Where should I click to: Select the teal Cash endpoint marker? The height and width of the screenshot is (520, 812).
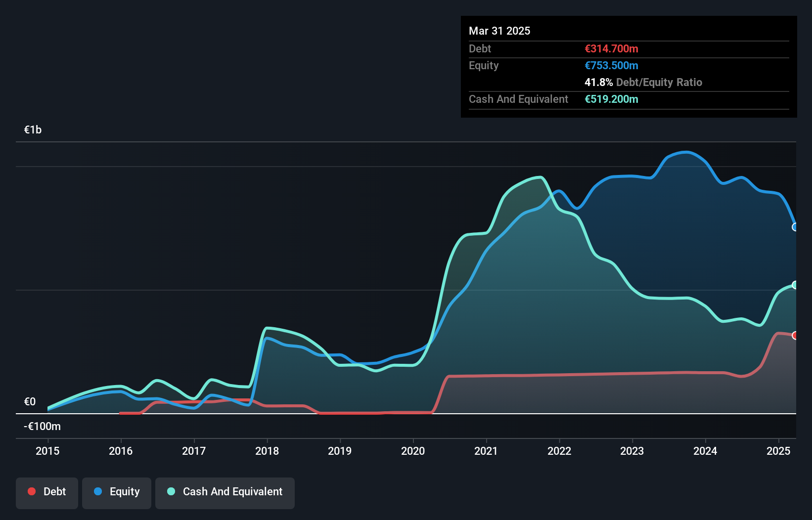[x=795, y=285]
